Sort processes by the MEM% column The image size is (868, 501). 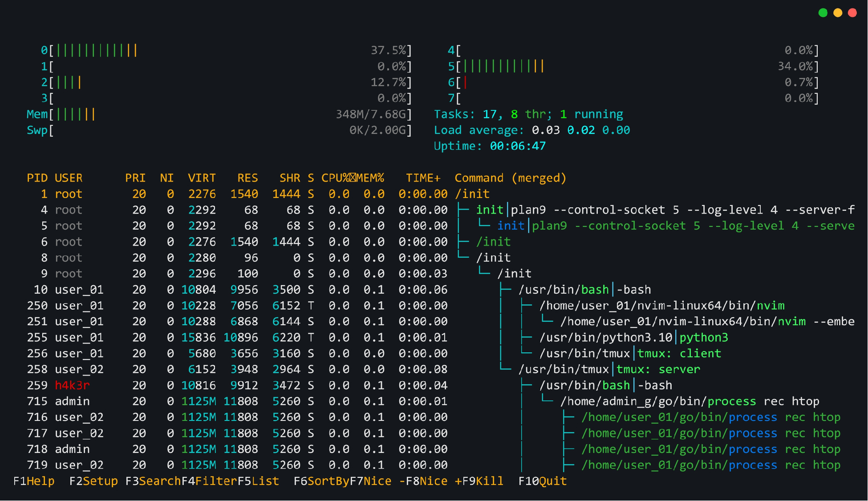(368, 178)
